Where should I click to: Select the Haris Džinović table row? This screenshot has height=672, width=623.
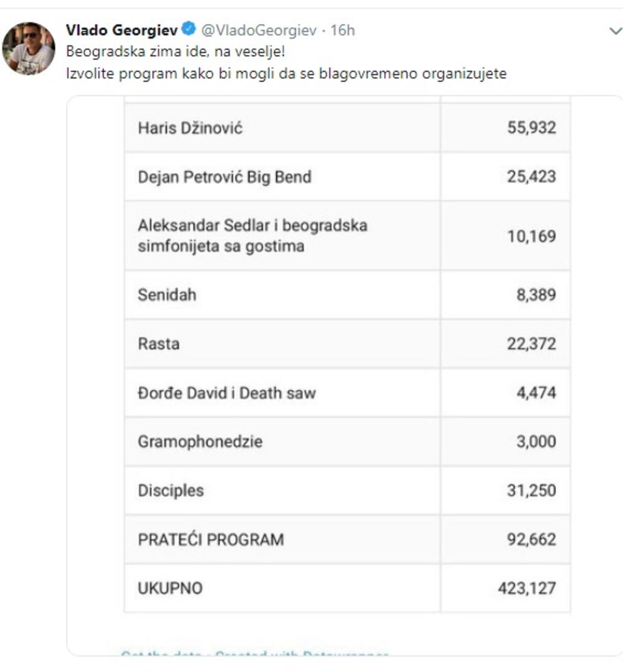click(x=190, y=128)
